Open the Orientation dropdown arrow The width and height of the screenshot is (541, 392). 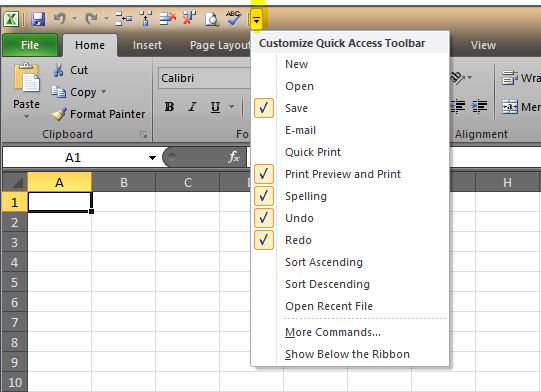[x=469, y=77]
